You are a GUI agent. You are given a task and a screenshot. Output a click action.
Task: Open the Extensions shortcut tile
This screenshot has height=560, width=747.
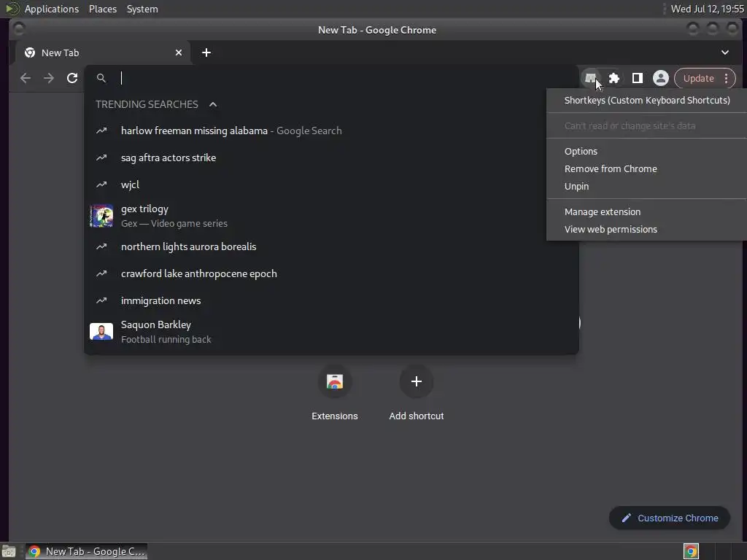click(334, 393)
